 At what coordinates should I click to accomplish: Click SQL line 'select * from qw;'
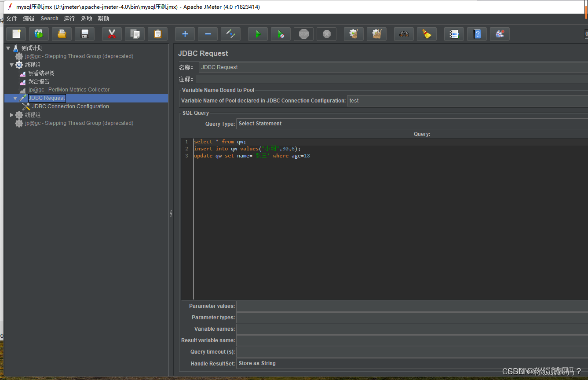(220, 142)
